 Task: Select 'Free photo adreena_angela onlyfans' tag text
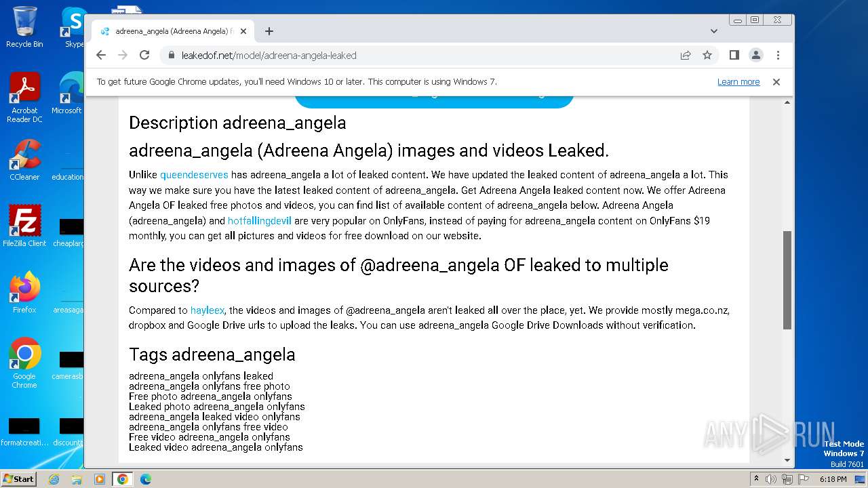pos(210,396)
